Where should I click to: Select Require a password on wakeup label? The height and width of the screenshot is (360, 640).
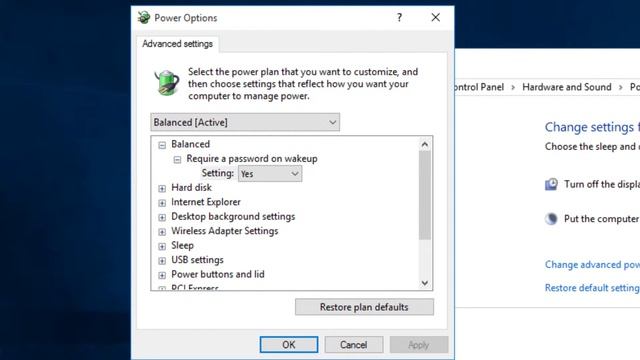coord(252,158)
